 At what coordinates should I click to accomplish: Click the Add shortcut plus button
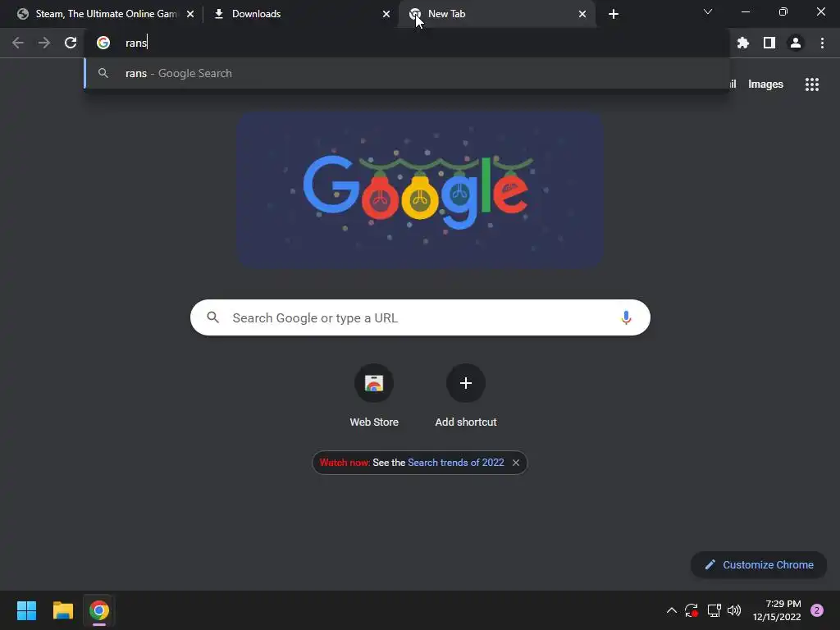466,383
